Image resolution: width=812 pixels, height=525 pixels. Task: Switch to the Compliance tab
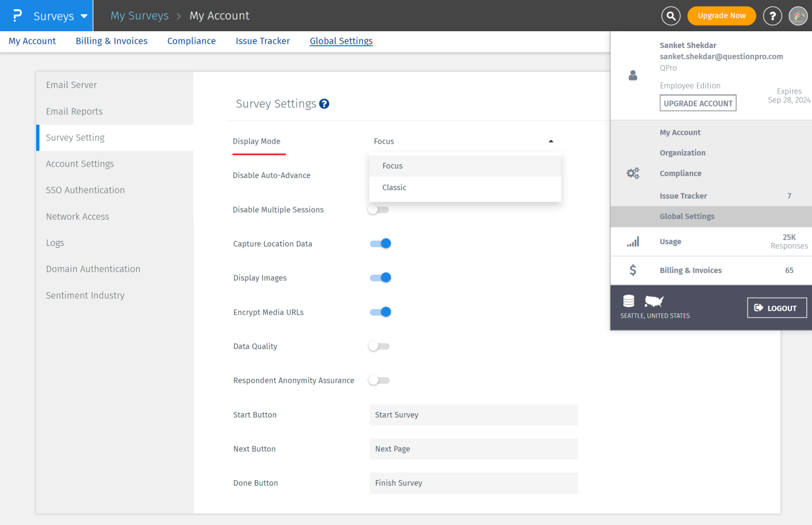(191, 41)
